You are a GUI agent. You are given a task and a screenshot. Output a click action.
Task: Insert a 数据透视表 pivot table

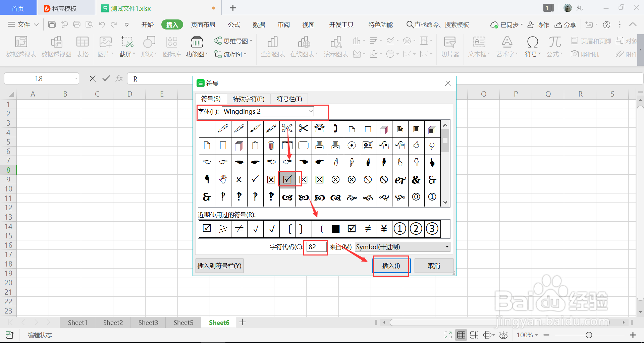coord(21,47)
